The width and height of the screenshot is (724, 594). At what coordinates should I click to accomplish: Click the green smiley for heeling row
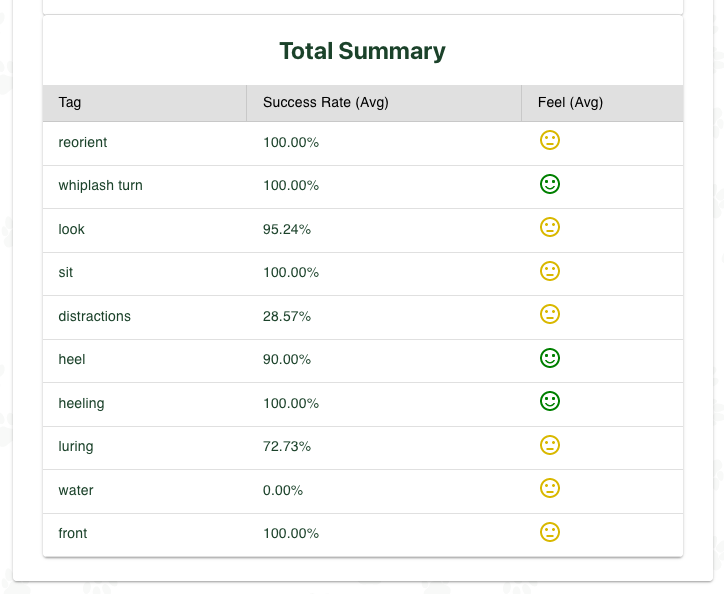(549, 401)
